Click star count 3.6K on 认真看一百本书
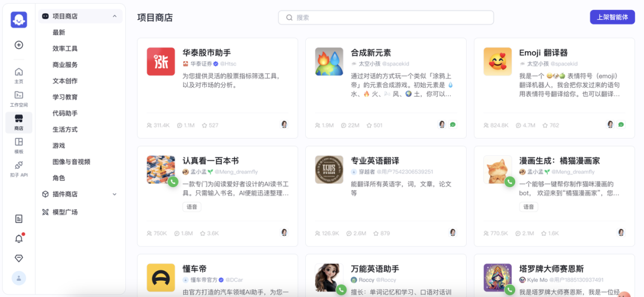 tap(209, 233)
